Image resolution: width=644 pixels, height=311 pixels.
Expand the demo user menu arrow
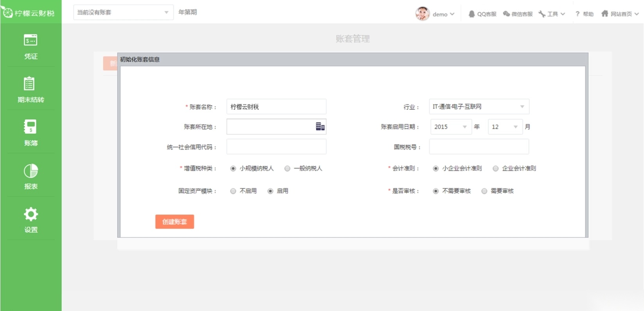tap(452, 14)
